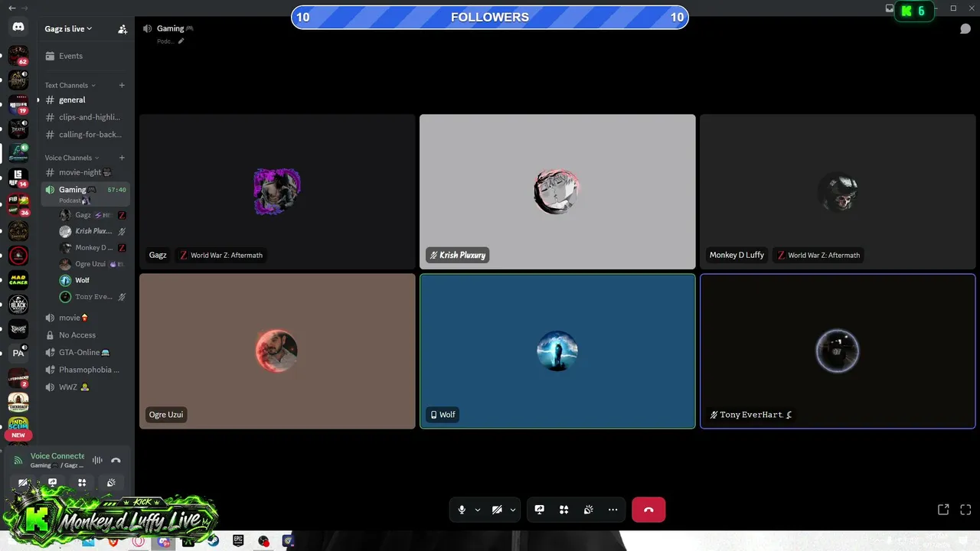Toggle camera in the lower-left voice panel
Image resolution: width=980 pixels, height=551 pixels.
(x=23, y=482)
